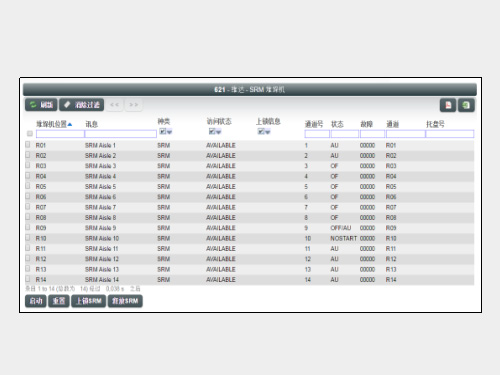Click the cell 'SRM Aisle 1'
500x375 pixels.
100,145
